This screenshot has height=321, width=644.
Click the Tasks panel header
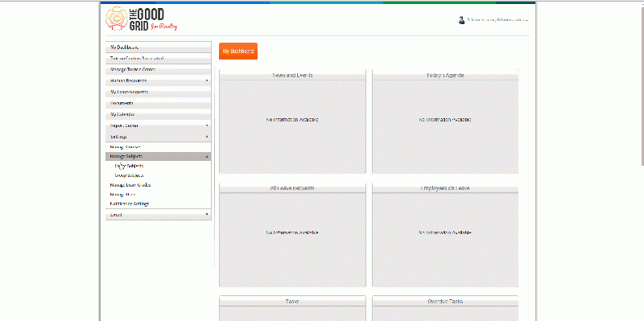click(x=292, y=302)
